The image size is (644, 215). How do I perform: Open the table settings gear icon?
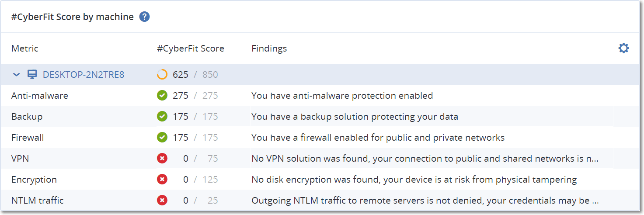[x=623, y=48]
